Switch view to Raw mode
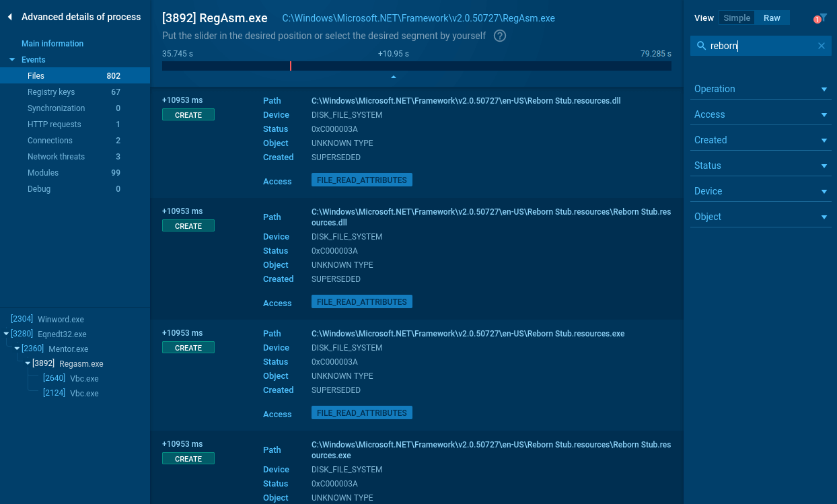The image size is (837, 504). click(772, 18)
